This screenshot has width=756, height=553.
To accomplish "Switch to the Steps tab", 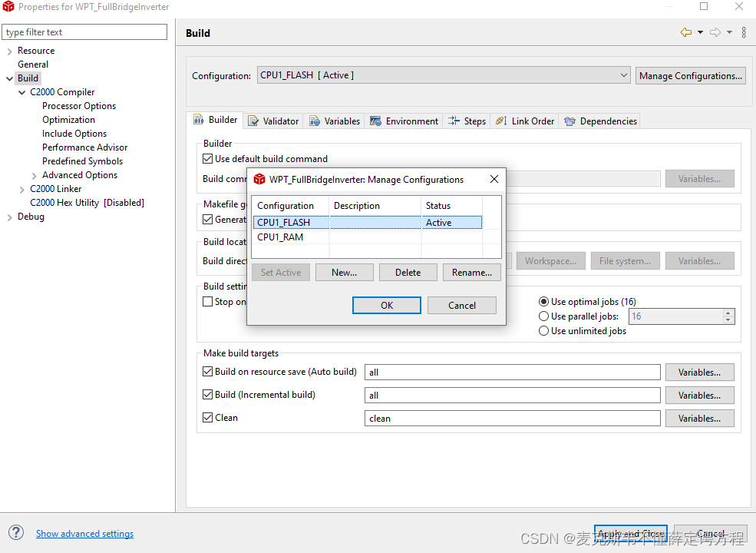I will coord(467,121).
